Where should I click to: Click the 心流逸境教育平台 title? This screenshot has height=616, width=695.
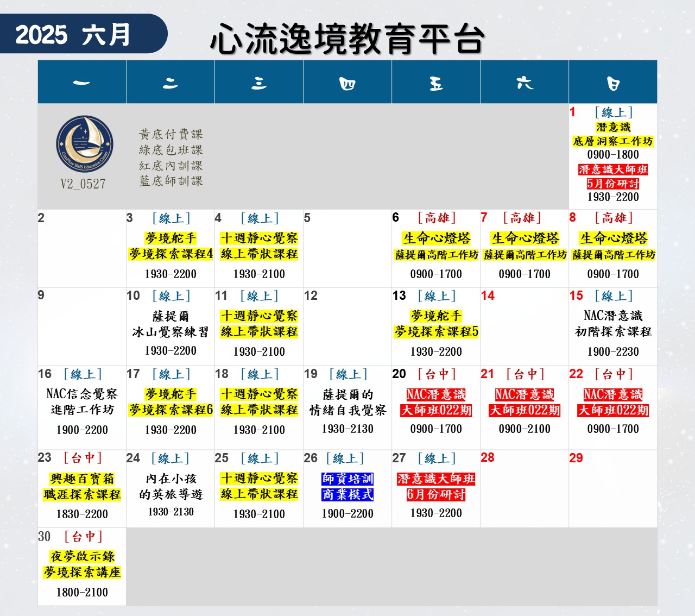pyautogui.click(x=347, y=39)
